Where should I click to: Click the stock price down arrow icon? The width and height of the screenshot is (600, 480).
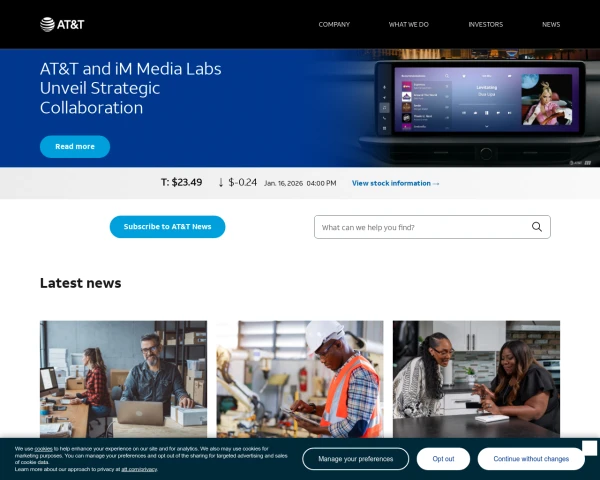[220, 183]
